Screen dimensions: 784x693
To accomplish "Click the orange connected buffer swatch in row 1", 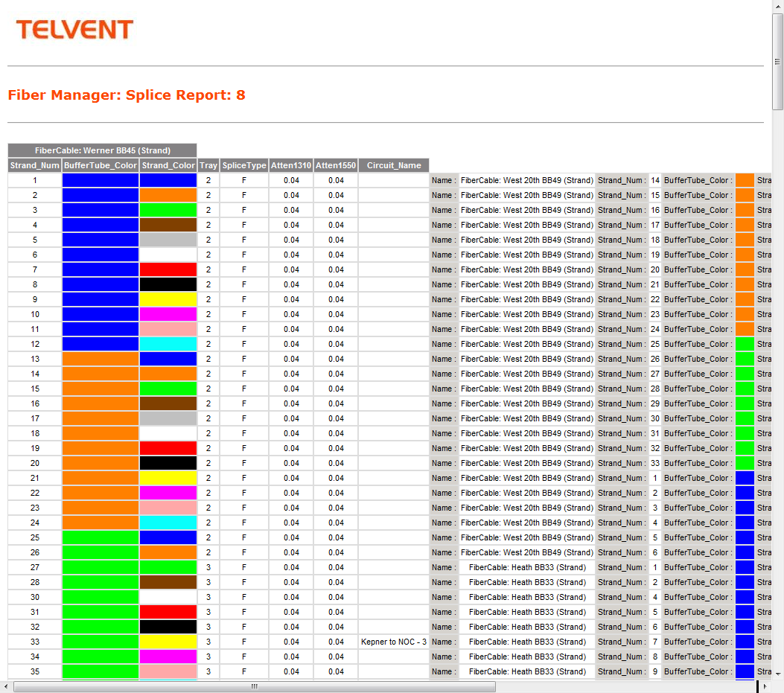I will (x=745, y=180).
